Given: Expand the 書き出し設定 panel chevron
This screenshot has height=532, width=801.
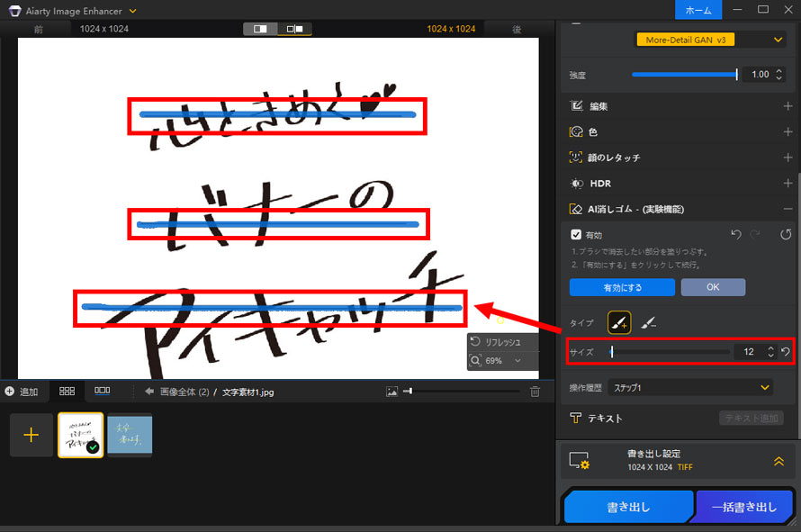Looking at the screenshot, I should click(778, 461).
